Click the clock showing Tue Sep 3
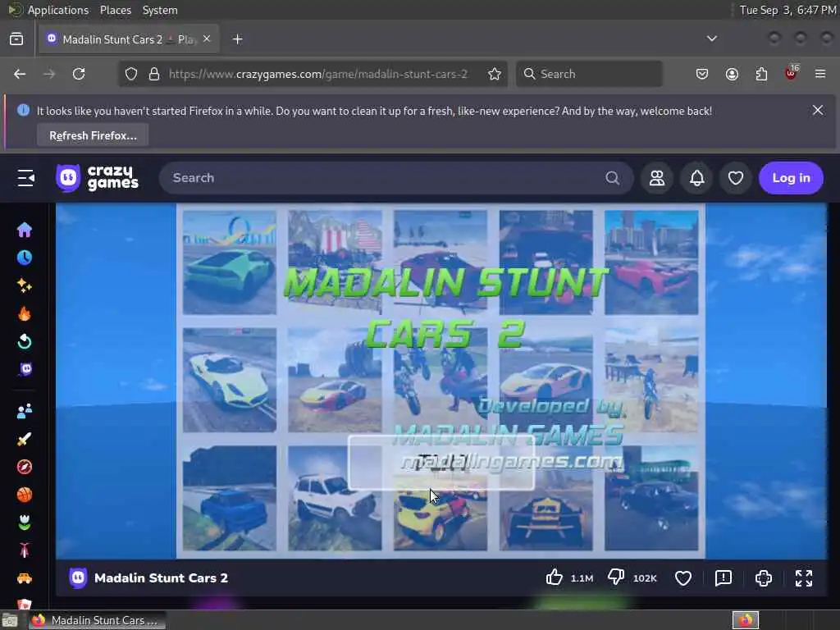The height and width of the screenshot is (630, 840). (x=787, y=10)
